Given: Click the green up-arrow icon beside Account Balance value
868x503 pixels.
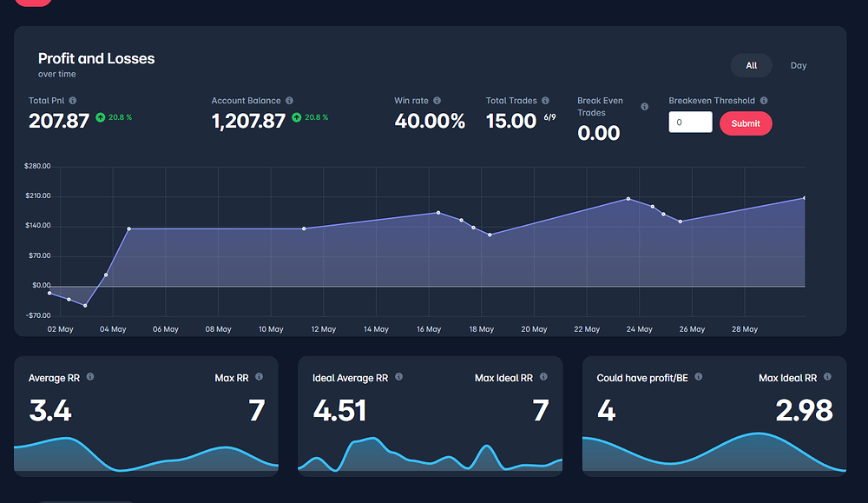Looking at the screenshot, I should (297, 117).
